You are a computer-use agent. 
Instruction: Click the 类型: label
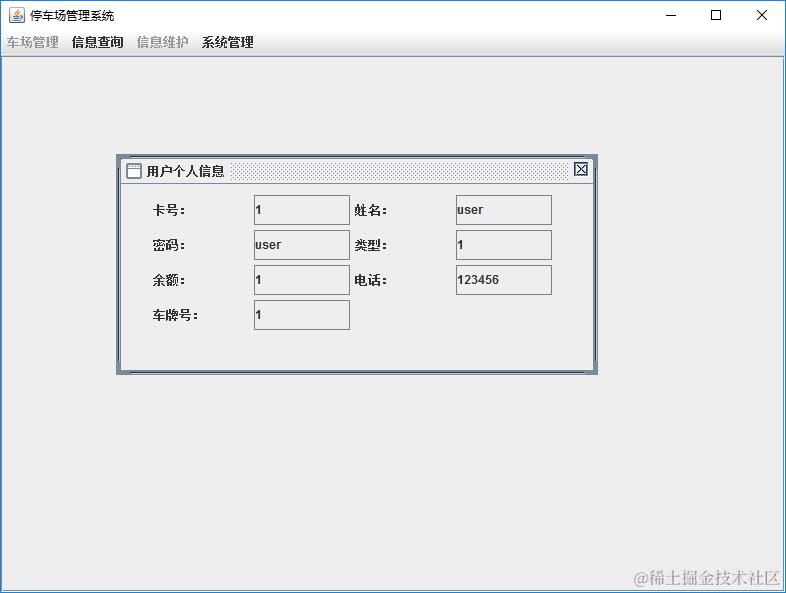click(x=371, y=245)
